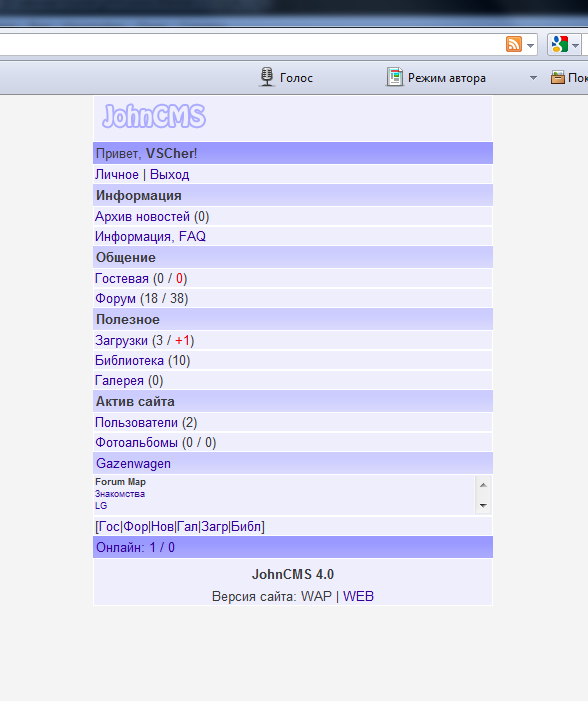Expand the search engine selector arrow
Image resolution: width=588 pixels, height=701 pixels.
(x=575, y=46)
